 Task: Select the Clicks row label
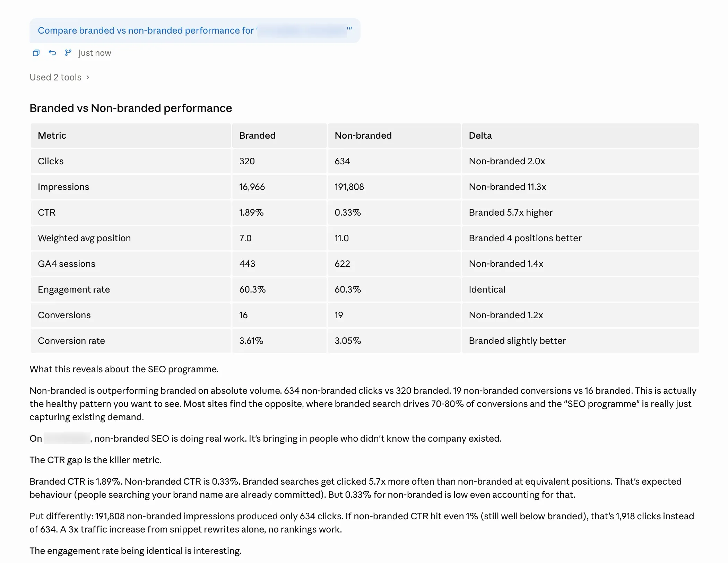point(51,161)
